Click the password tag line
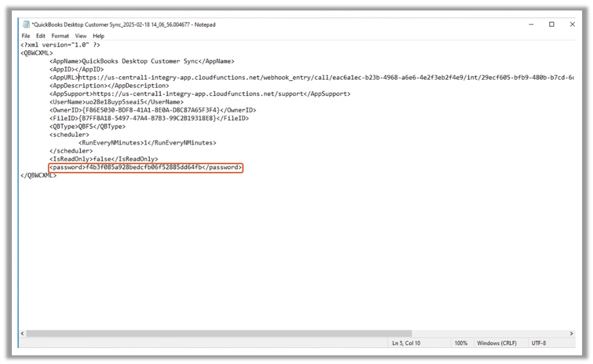 pos(146,167)
